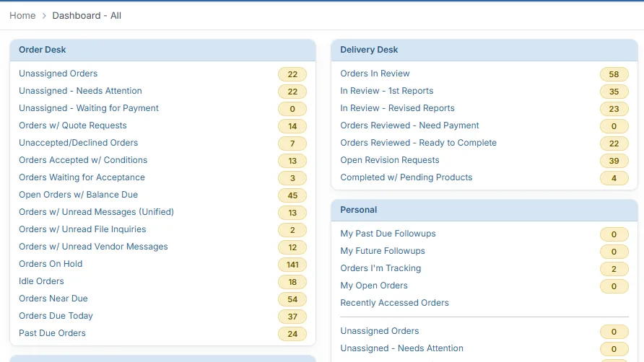Click the 2 badge for Orders I'm Tracking
The image size is (644, 362).
614,269
